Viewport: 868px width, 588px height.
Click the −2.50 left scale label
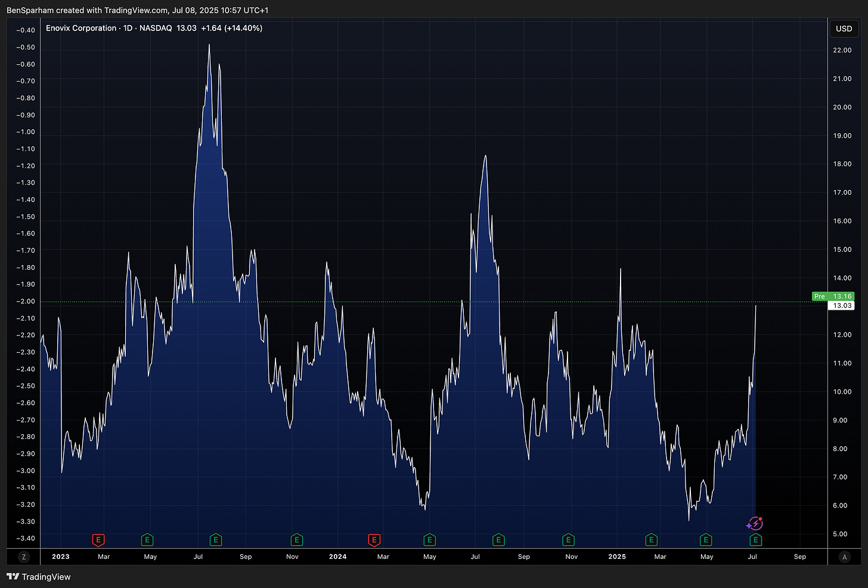point(26,386)
